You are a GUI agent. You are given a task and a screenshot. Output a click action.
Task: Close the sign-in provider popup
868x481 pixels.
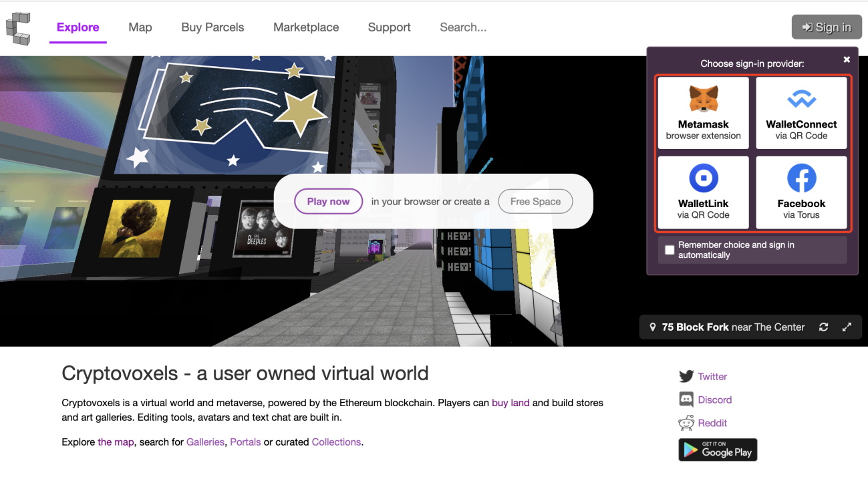847,59
